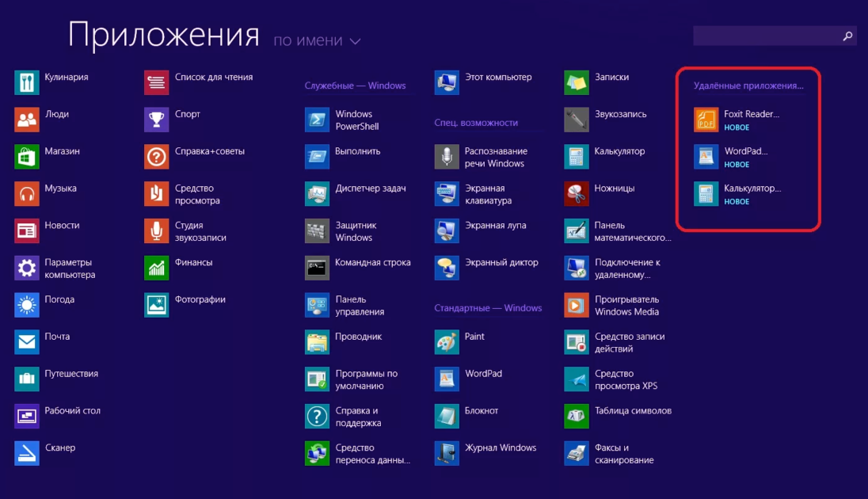Start Экранный диктор narrator icon

(447, 268)
